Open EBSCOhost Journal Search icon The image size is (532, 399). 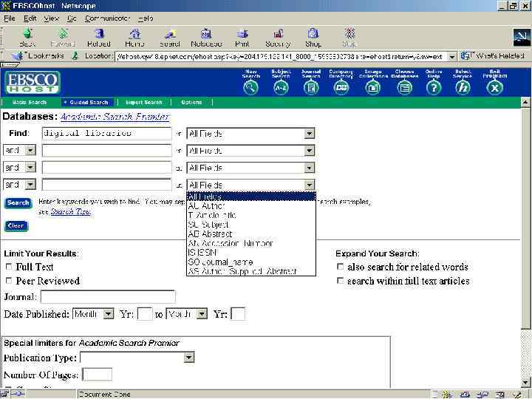[x=311, y=87]
